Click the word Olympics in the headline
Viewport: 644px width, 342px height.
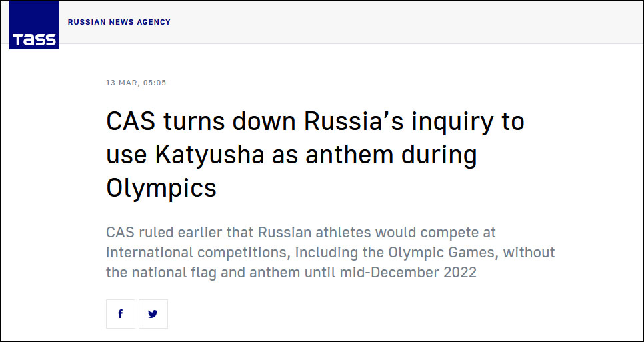[x=161, y=187]
